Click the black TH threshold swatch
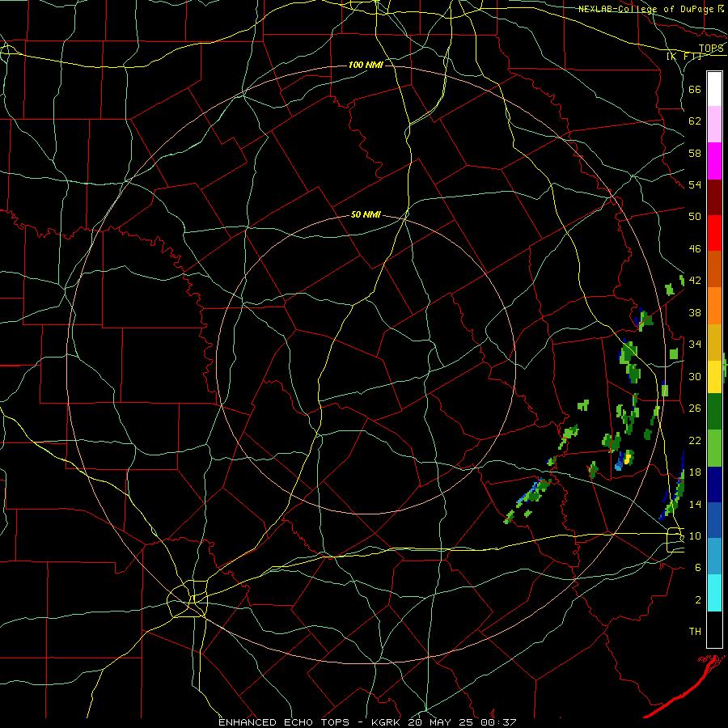728x728 pixels. click(714, 629)
